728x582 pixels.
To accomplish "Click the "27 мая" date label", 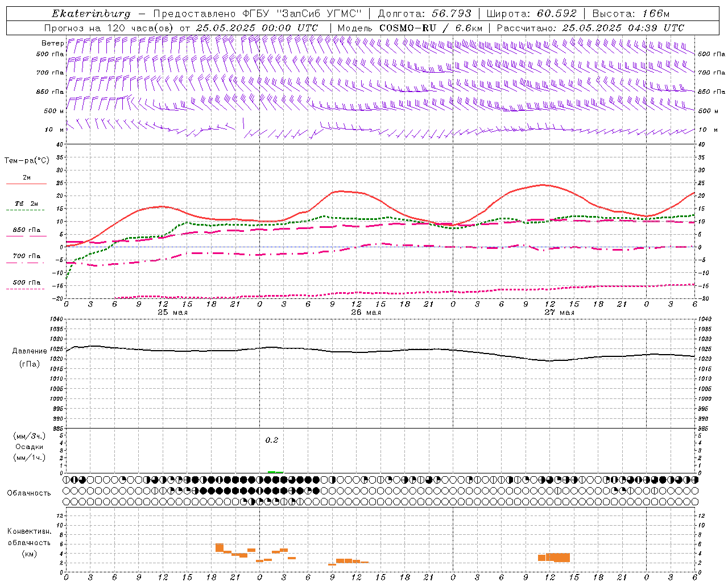I will click(x=559, y=313).
